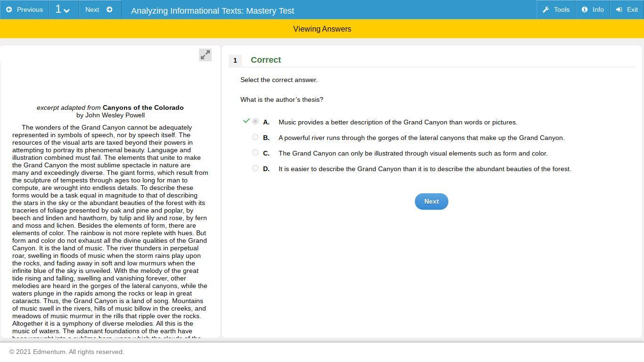Click the Exit sign-out icon

[x=619, y=9]
